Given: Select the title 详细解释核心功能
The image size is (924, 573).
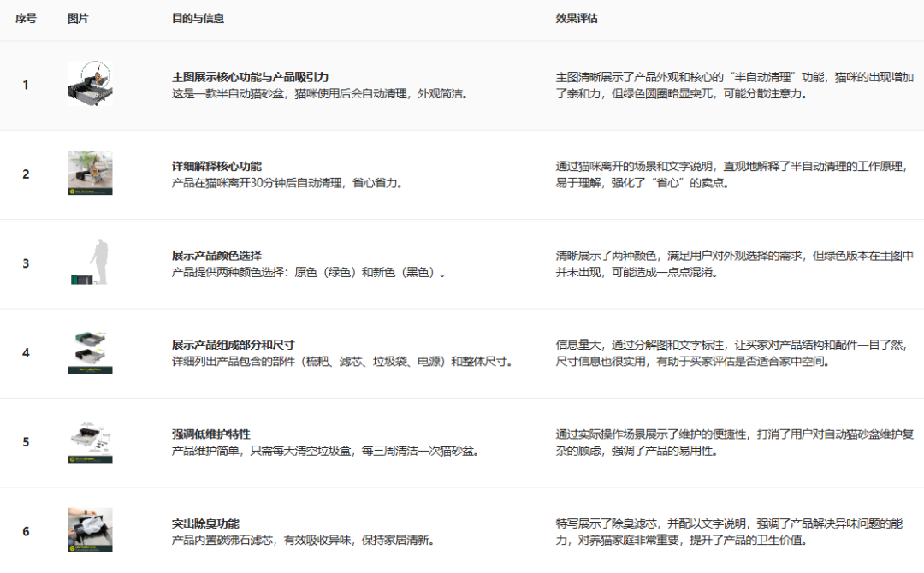Looking at the screenshot, I should point(216,167).
